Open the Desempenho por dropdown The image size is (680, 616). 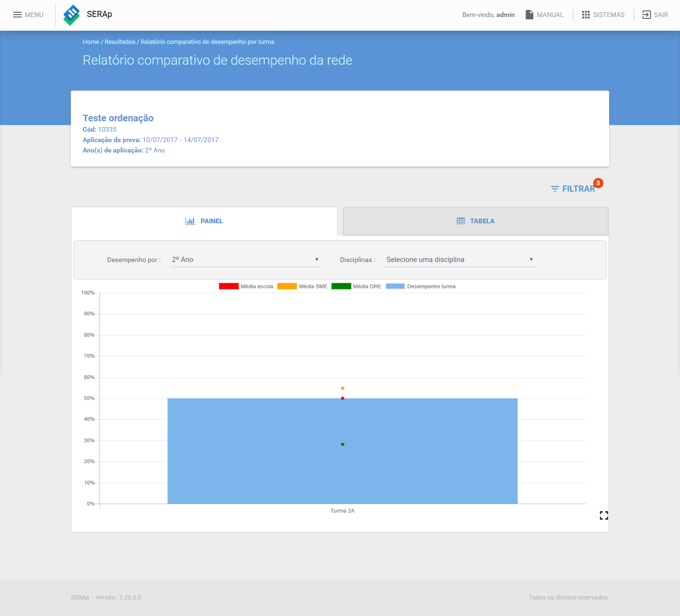(246, 260)
